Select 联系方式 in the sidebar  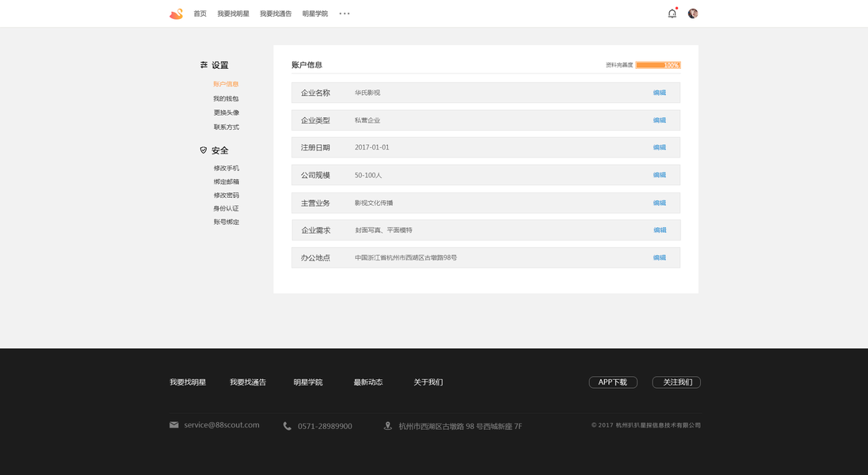[x=227, y=127]
